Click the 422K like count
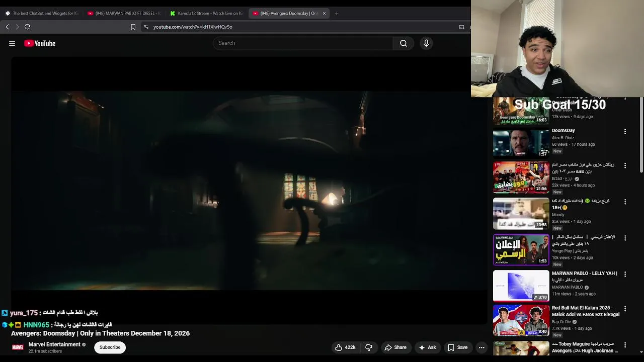 click(350, 347)
